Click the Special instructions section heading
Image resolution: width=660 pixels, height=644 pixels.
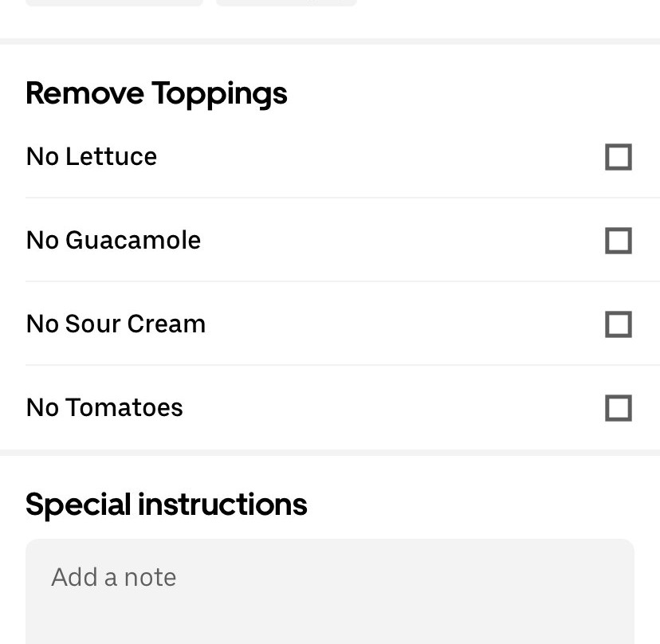pyautogui.click(x=167, y=505)
